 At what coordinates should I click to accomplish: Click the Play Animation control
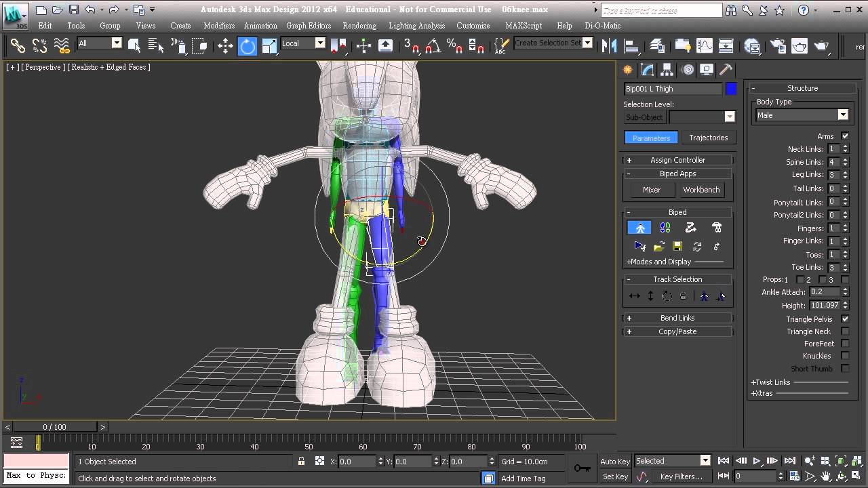click(x=756, y=461)
